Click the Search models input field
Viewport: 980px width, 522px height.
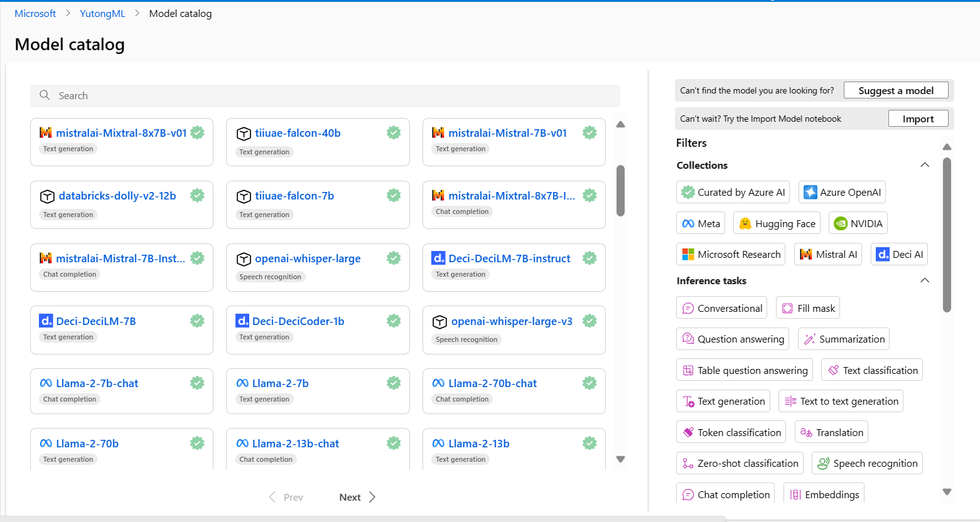(325, 95)
